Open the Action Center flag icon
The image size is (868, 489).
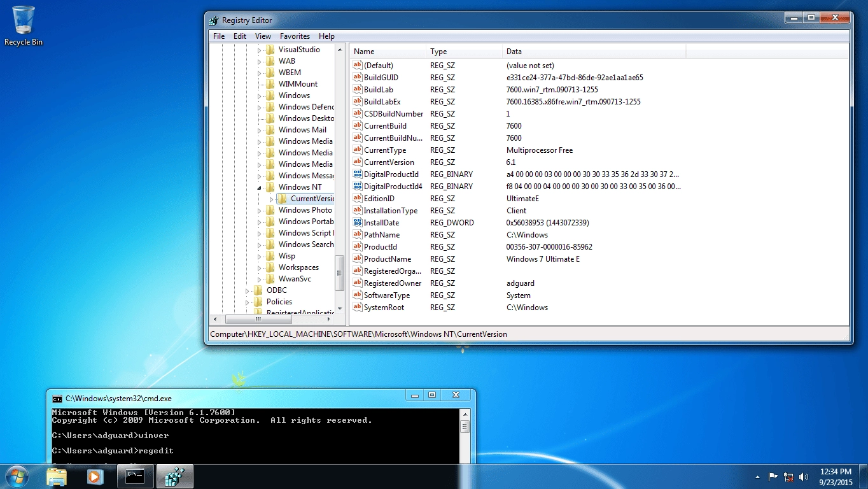[x=773, y=476]
